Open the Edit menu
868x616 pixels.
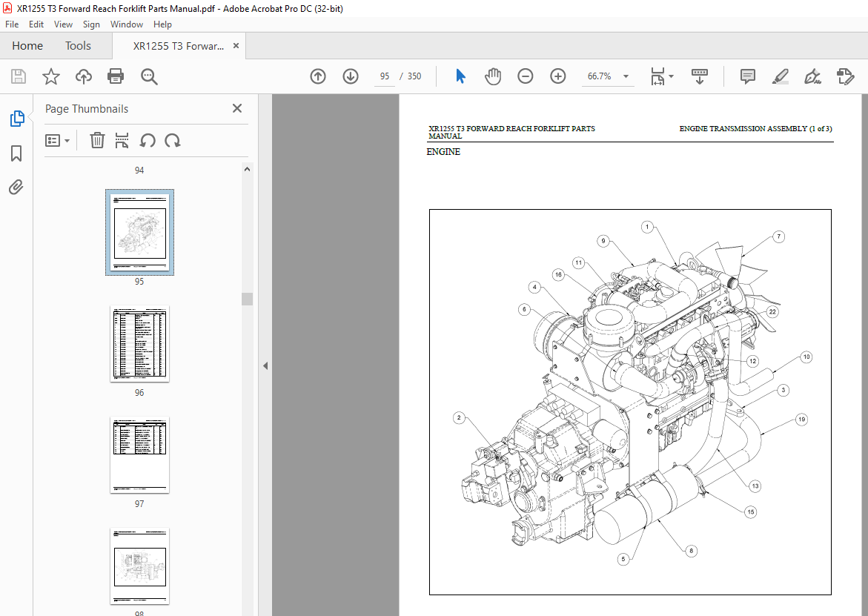(x=36, y=24)
